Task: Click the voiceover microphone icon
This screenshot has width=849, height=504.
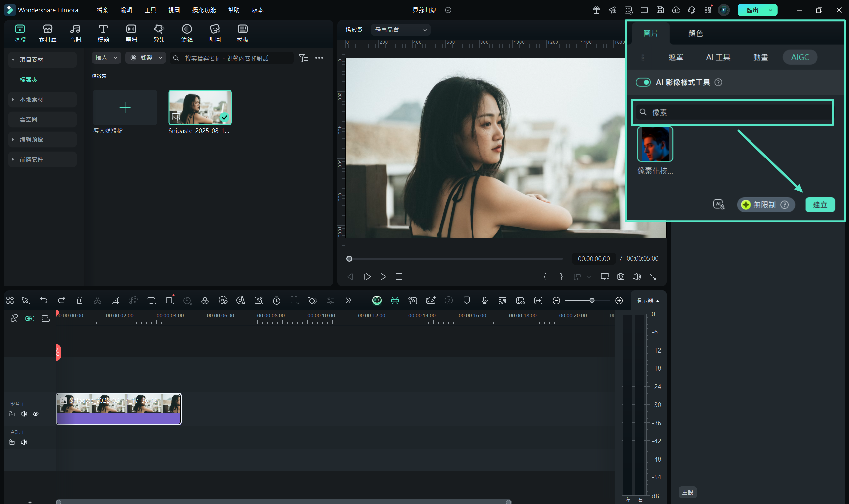Action: [484, 300]
